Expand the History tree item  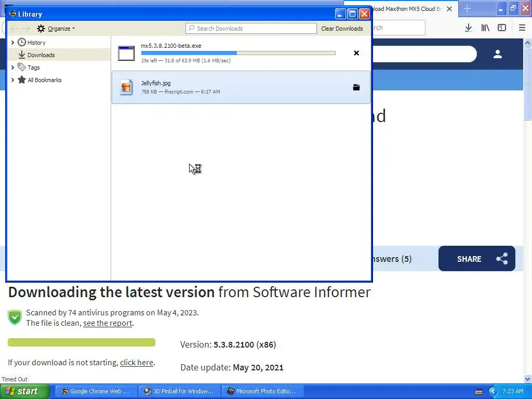[x=12, y=43]
